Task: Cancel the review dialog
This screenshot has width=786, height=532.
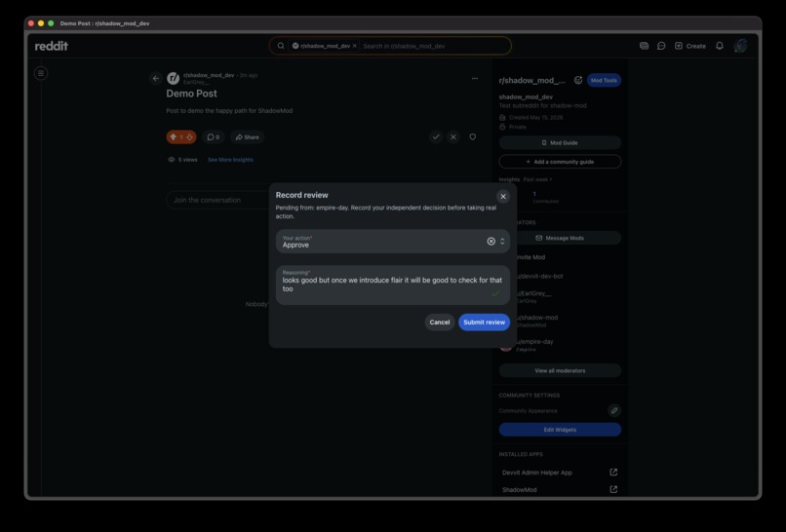Action: (x=439, y=323)
